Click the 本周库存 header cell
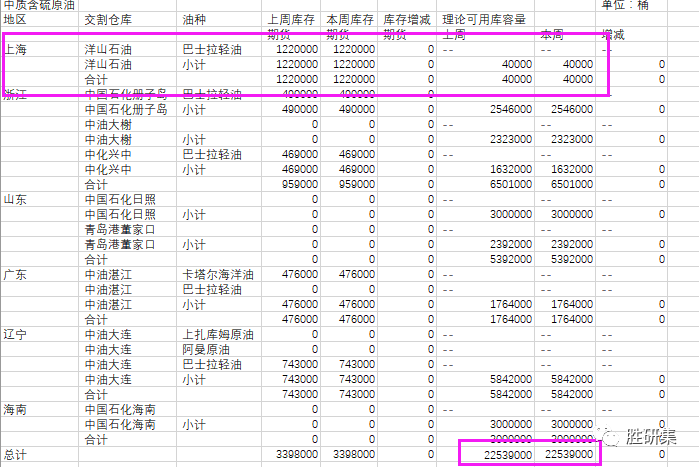The width and height of the screenshot is (699, 467). click(x=350, y=20)
